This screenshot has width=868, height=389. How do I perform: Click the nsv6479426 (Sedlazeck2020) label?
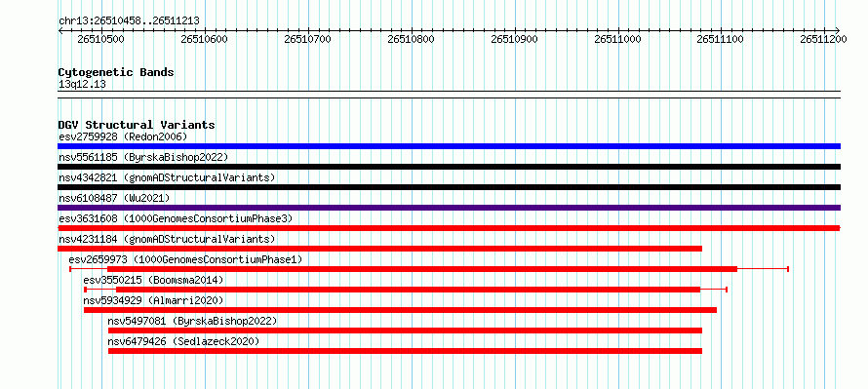point(183,341)
